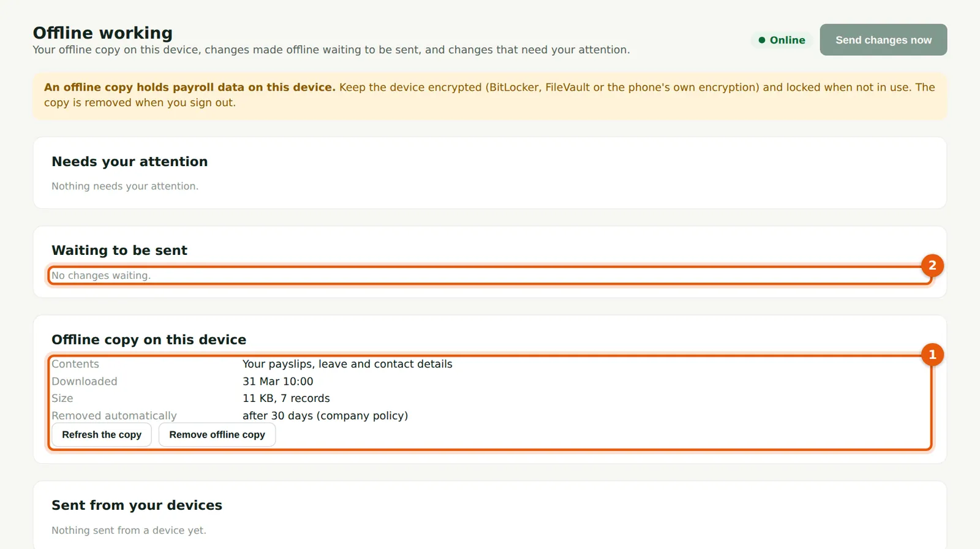Click the Offline working page heading
This screenshot has height=549, width=980.
[103, 32]
